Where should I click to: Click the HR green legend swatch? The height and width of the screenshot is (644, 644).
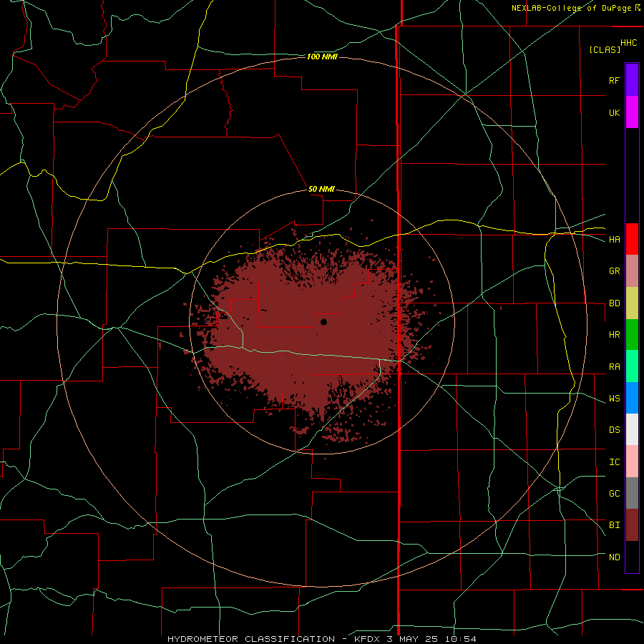pos(632,335)
